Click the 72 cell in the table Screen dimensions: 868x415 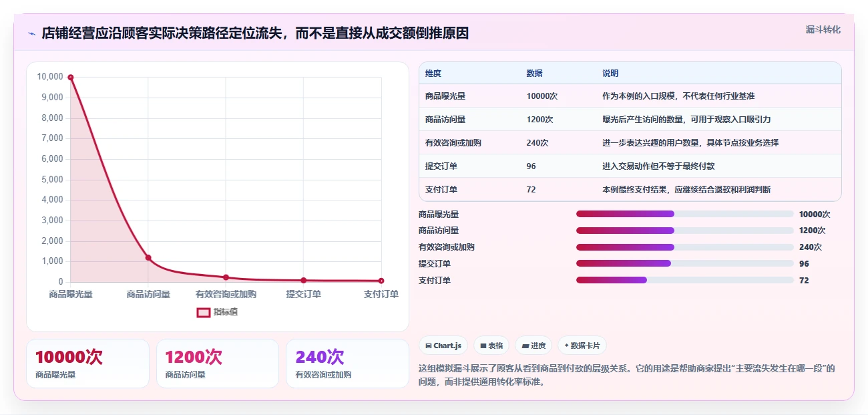pyautogui.click(x=531, y=190)
